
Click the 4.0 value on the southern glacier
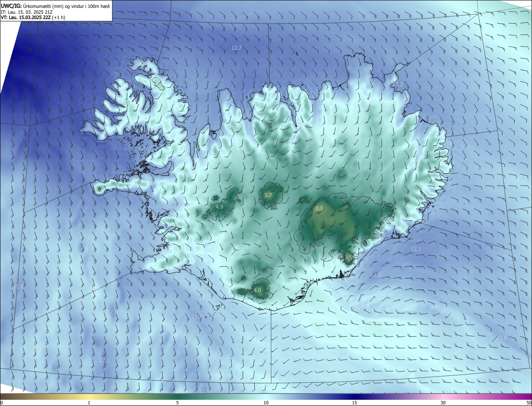click(x=257, y=291)
